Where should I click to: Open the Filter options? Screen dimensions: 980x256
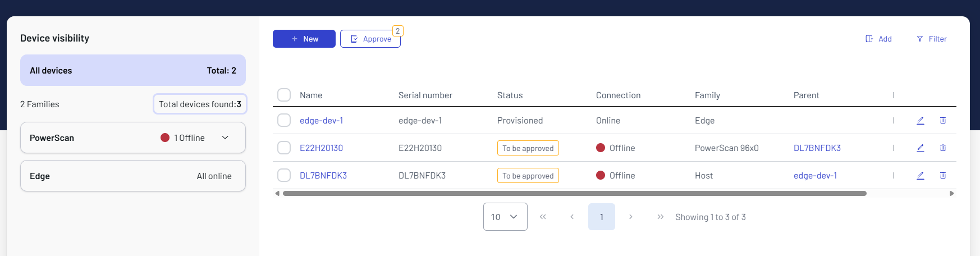932,39
